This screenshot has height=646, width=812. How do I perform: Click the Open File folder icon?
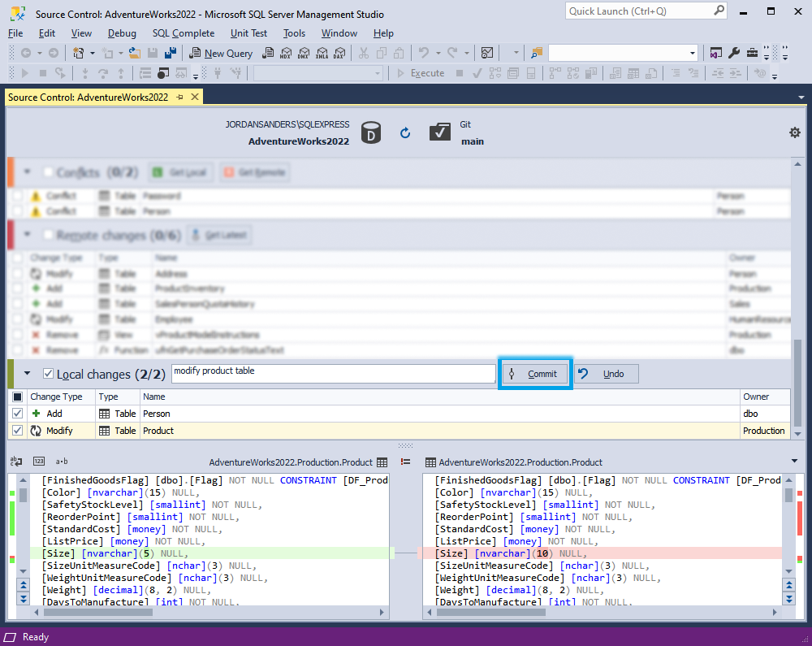[x=135, y=53]
